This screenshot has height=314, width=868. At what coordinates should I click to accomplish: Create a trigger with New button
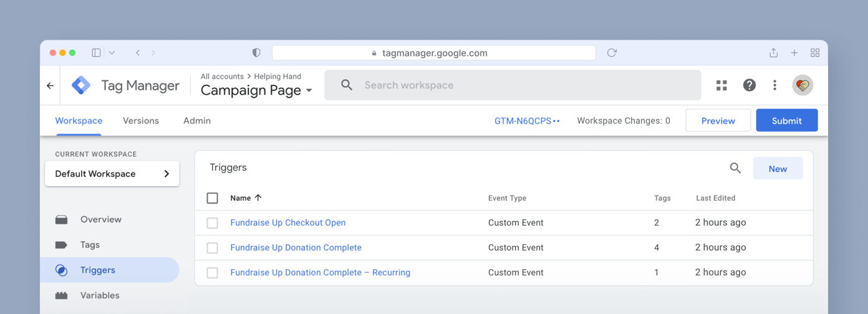[778, 168]
